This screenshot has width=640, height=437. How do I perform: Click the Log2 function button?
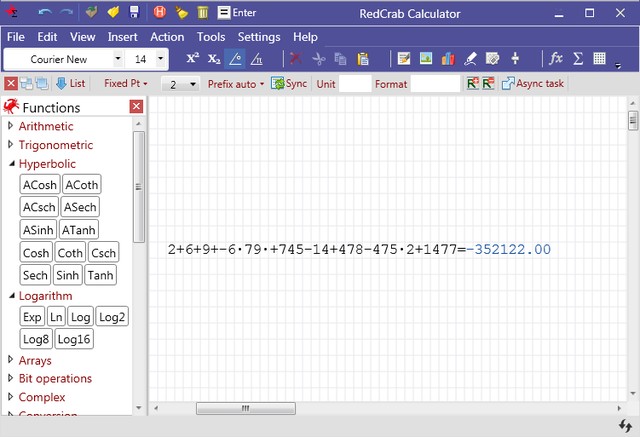(x=113, y=317)
